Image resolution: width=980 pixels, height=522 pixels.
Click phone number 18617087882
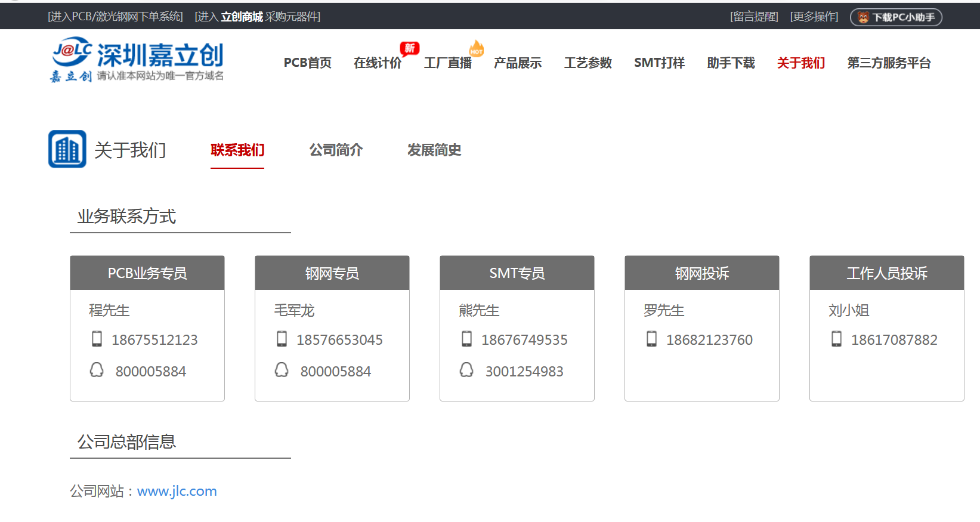(894, 339)
